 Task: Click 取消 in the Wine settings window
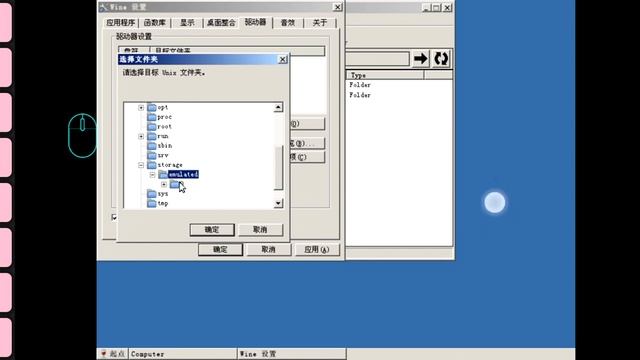[x=269, y=249]
